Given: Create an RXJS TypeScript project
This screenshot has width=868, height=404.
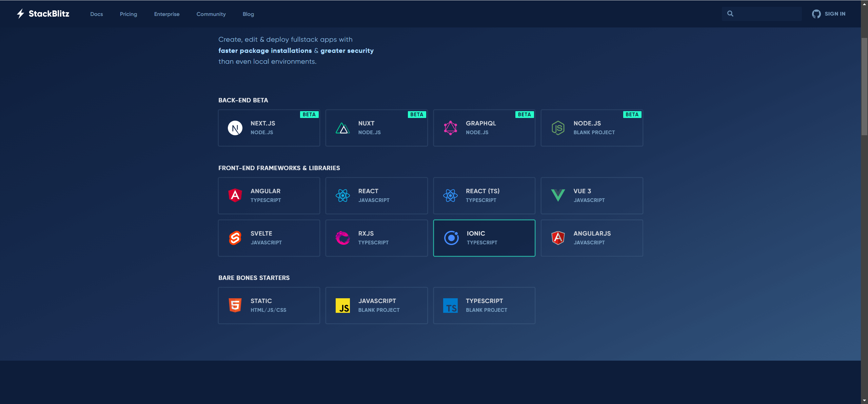Looking at the screenshot, I should click(376, 238).
